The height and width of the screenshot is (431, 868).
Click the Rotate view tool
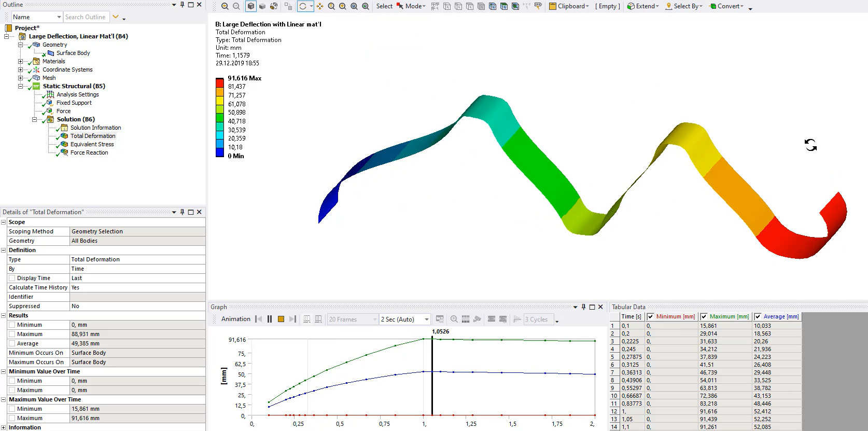(x=303, y=6)
